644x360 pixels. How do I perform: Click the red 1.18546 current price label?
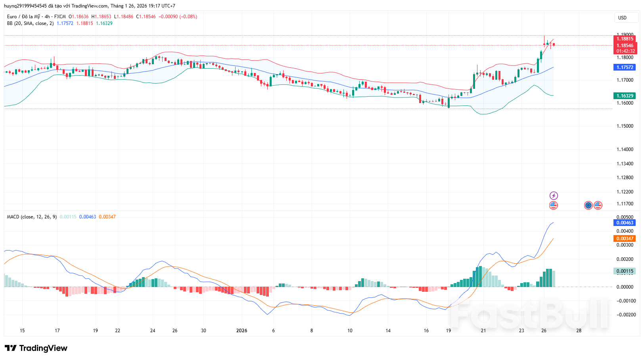625,46
